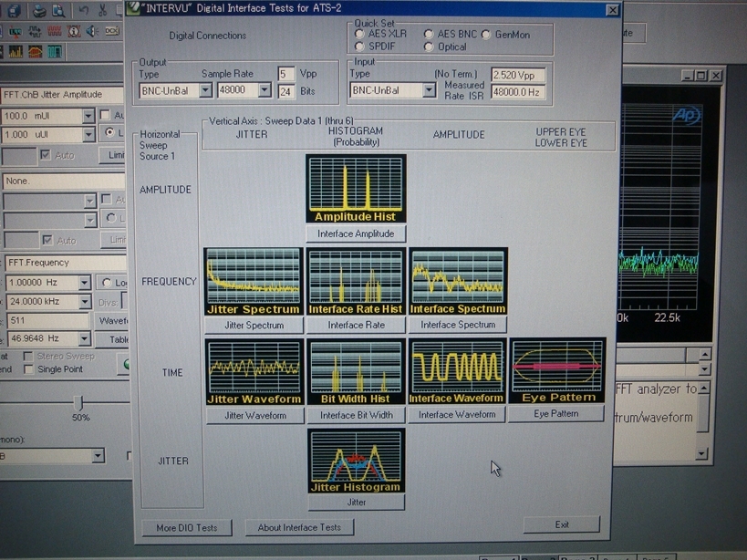Screen dimensions: 747x560
Task: Click the Jitter Spectrum graph thumbnail
Action: pyautogui.click(x=254, y=282)
